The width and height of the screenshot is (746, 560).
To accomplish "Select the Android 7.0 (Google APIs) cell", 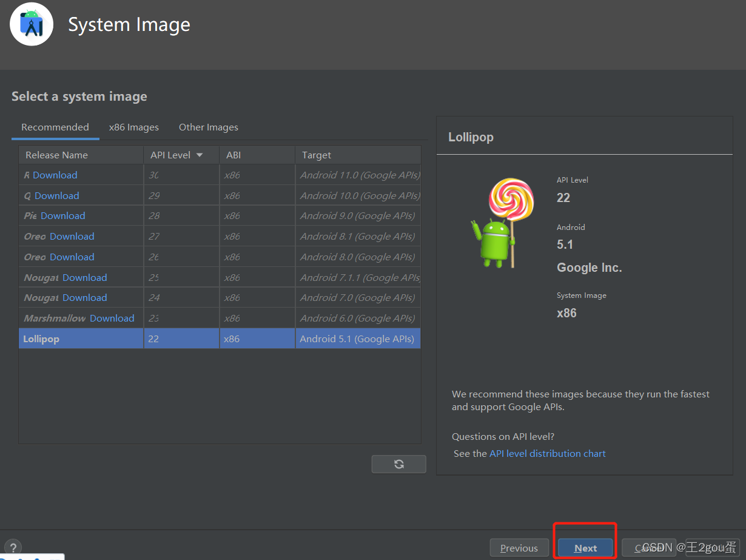I will [358, 298].
